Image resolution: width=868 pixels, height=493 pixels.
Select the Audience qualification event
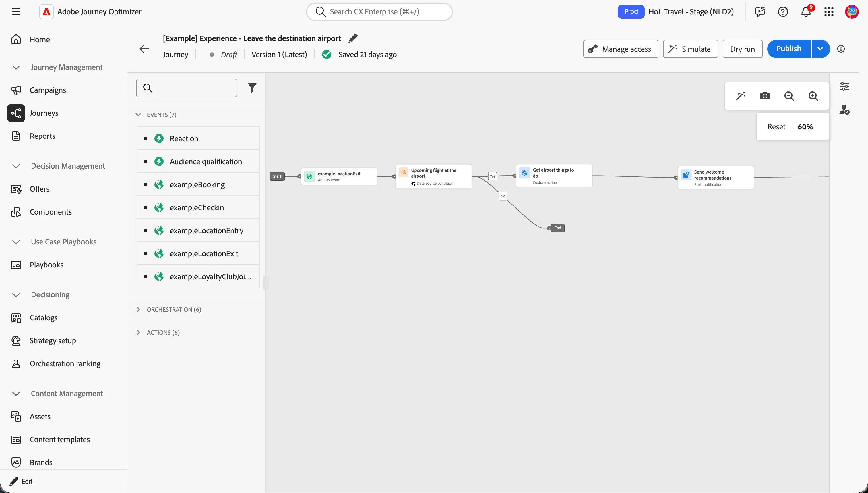tap(198, 161)
